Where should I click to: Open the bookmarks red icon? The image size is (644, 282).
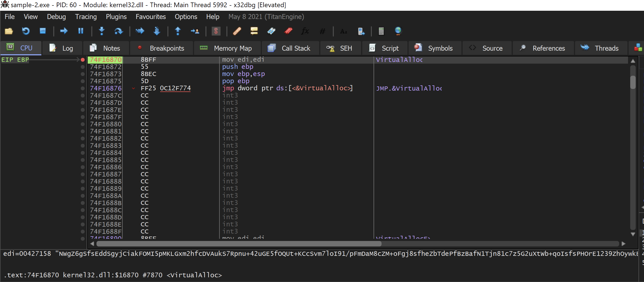288,31
